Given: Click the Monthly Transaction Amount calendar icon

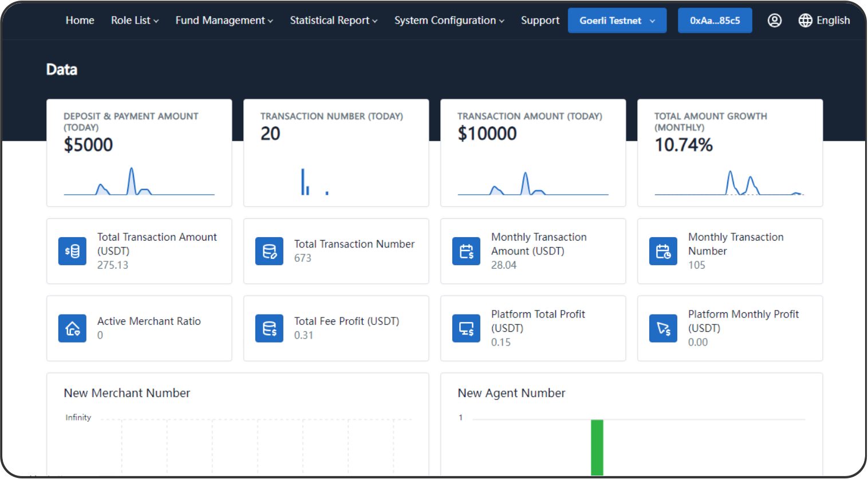Looking at the screenshot, I should coord(466,251).
